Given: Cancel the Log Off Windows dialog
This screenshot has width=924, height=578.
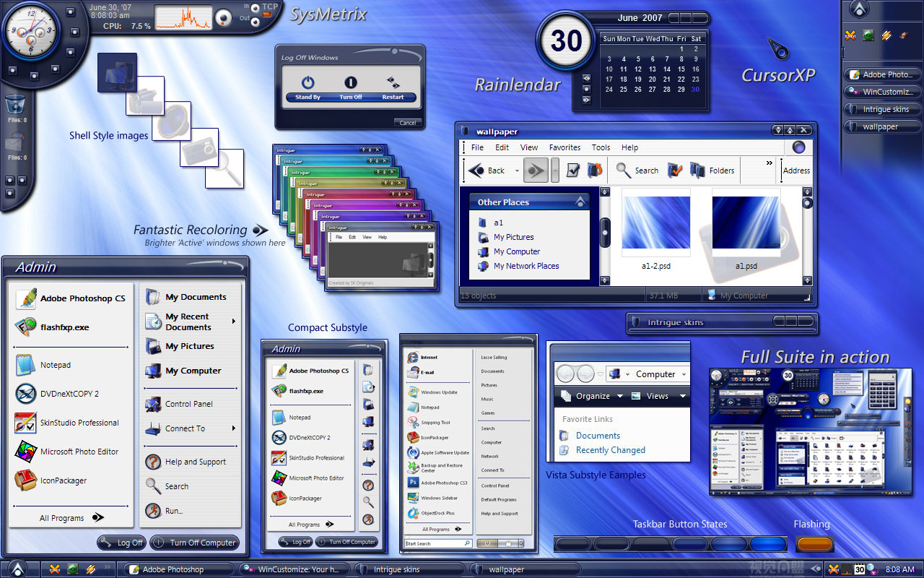Looking at the screenshot, I should (x=408, y=123).
